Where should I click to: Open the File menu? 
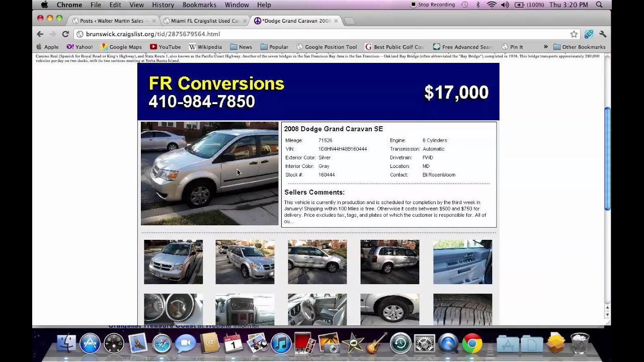point(96,5)
